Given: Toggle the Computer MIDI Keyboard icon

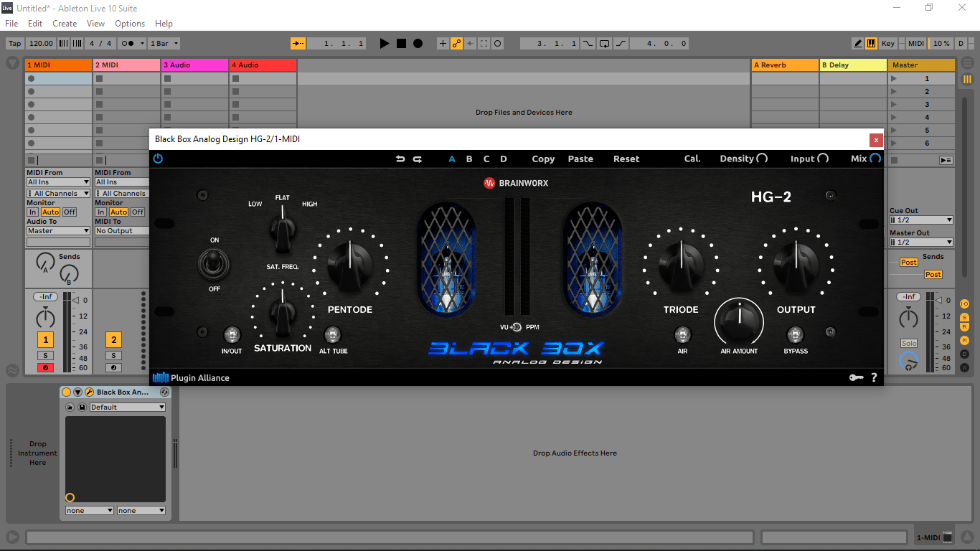Looking at the screenshot, I should click(x=871, y=44).
